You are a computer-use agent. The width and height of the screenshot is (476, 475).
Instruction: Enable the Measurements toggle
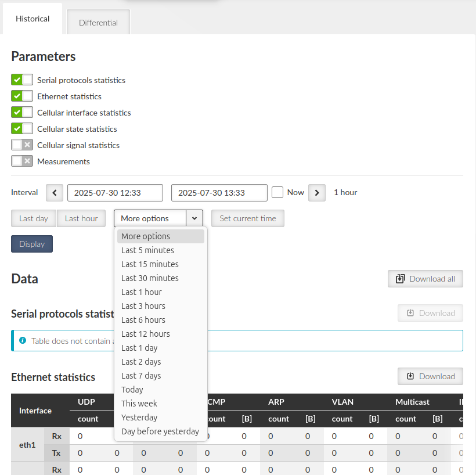pyautogui.click(x=22, y=161)
